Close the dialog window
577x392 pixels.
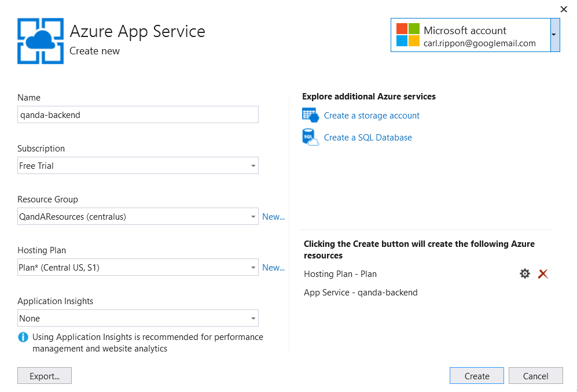pyautogui.click(x=564, y=9)
